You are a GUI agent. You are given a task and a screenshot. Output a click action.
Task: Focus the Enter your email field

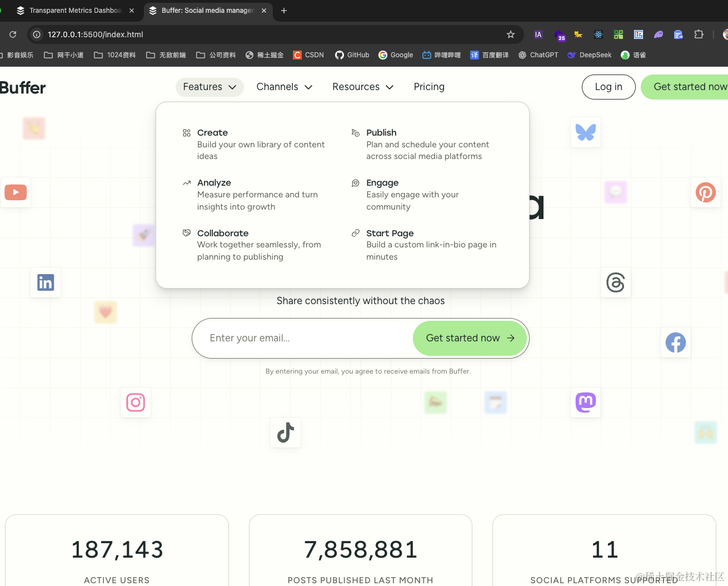(x=303, y=338)
